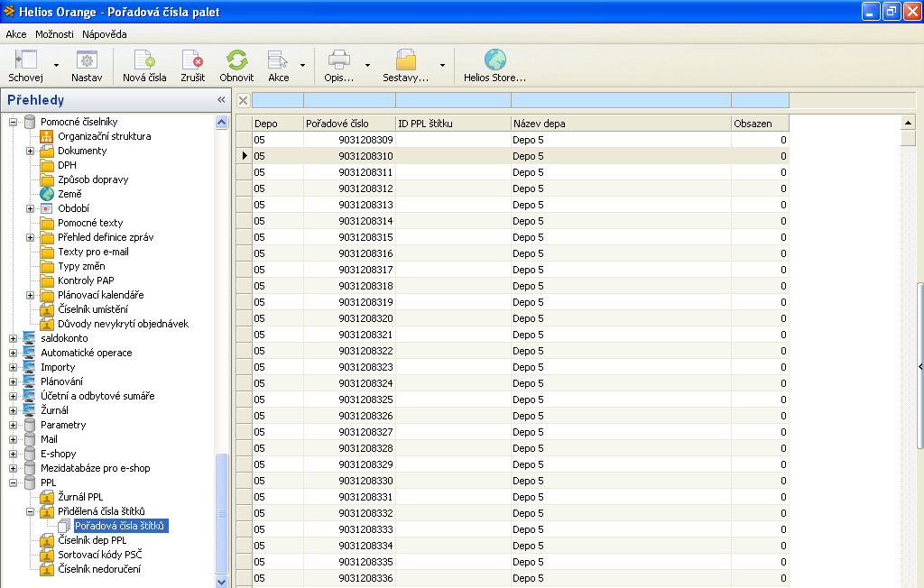Open the Možnosti menu
The image size is (924, 588).
(54, 34)
